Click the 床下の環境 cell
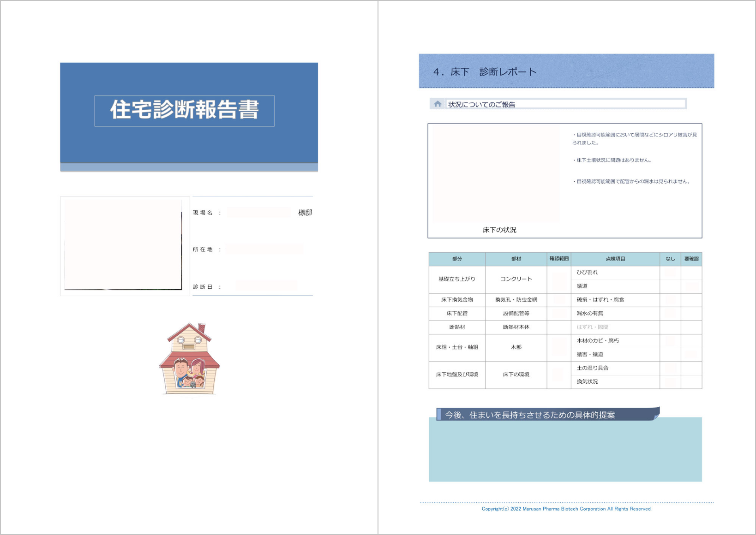756x535 pixels. tap(516, 374)
